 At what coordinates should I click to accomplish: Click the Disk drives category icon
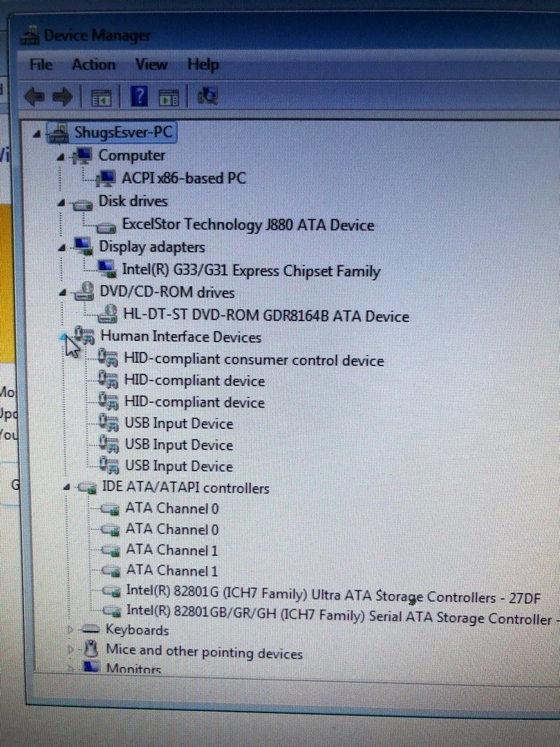pyautogui.click(x=82, y=204)
